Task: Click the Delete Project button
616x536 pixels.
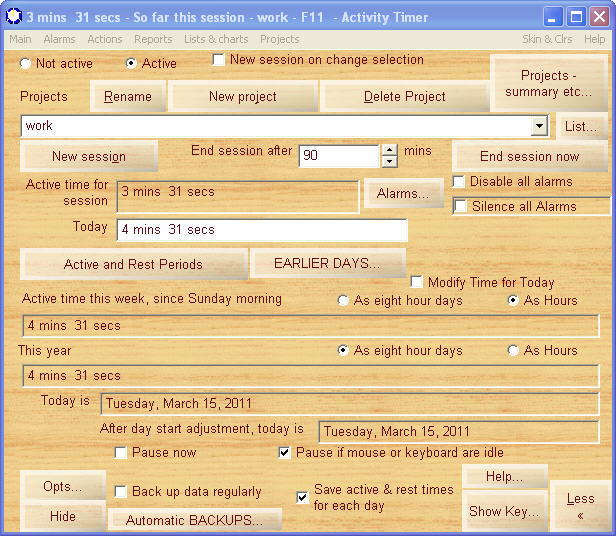Action: 405,96
